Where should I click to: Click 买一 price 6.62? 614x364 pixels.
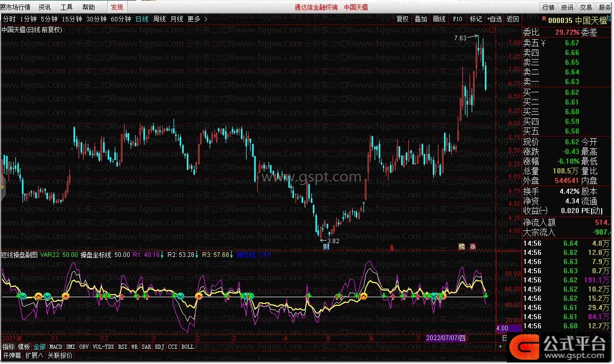pos(572,92)
